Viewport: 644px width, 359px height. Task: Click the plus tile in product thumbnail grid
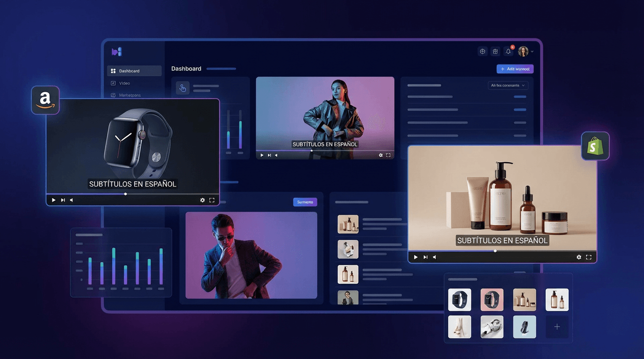pos(557,327)
